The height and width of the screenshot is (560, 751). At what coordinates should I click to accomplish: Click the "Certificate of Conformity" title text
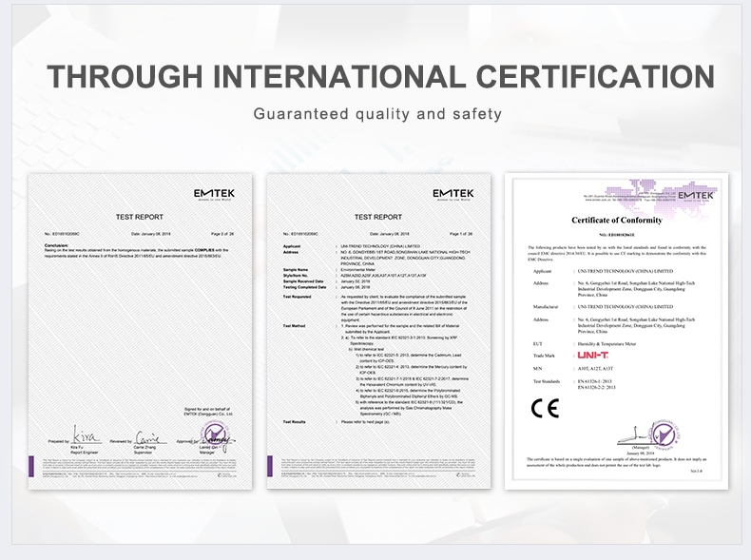click(x=615, y=222)
